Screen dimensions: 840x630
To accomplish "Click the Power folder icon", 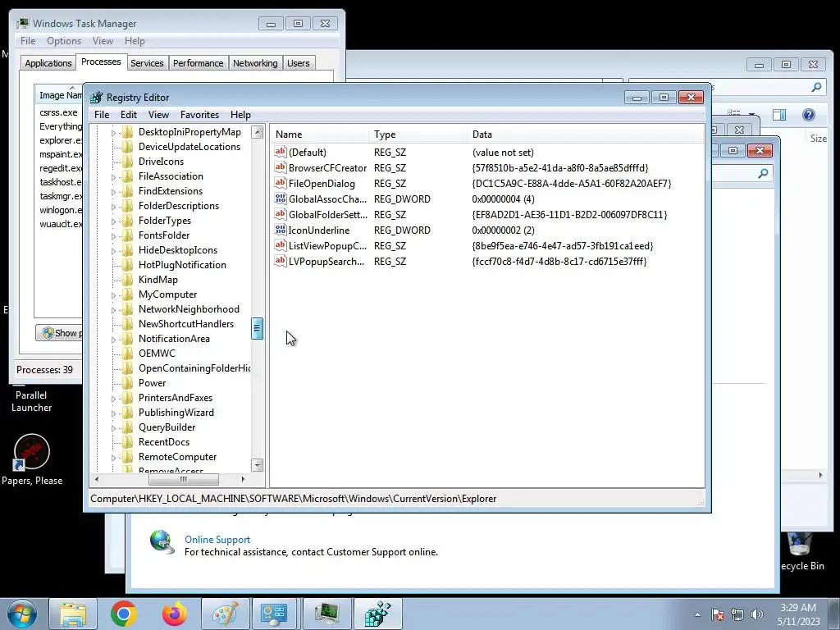I will pyautogui.click(x=127, y=382).
